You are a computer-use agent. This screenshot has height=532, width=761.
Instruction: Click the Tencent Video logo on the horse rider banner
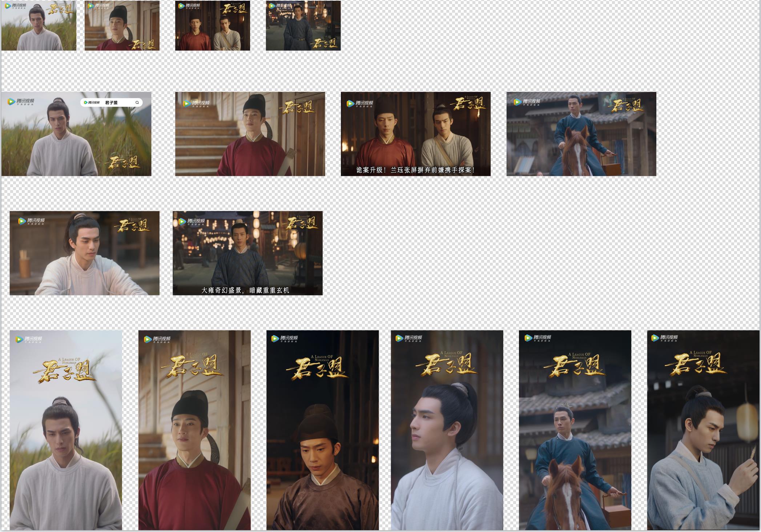[527, 102]
